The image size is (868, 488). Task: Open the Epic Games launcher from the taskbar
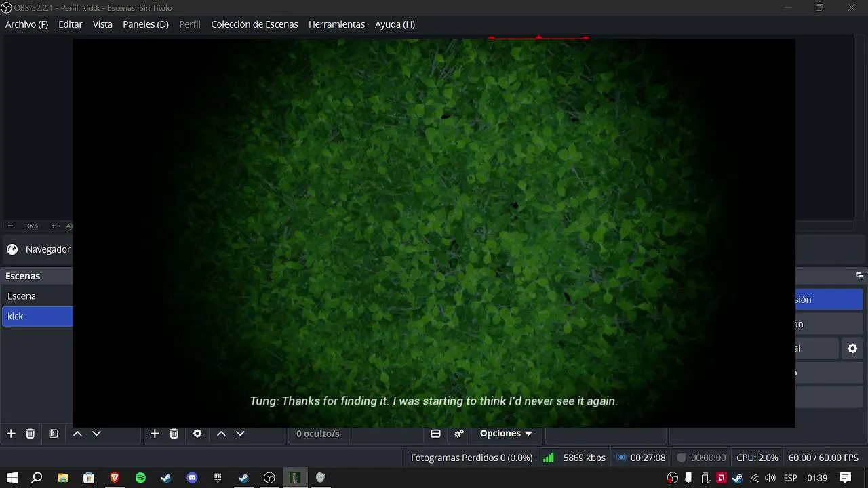click(x=218, y=478)
